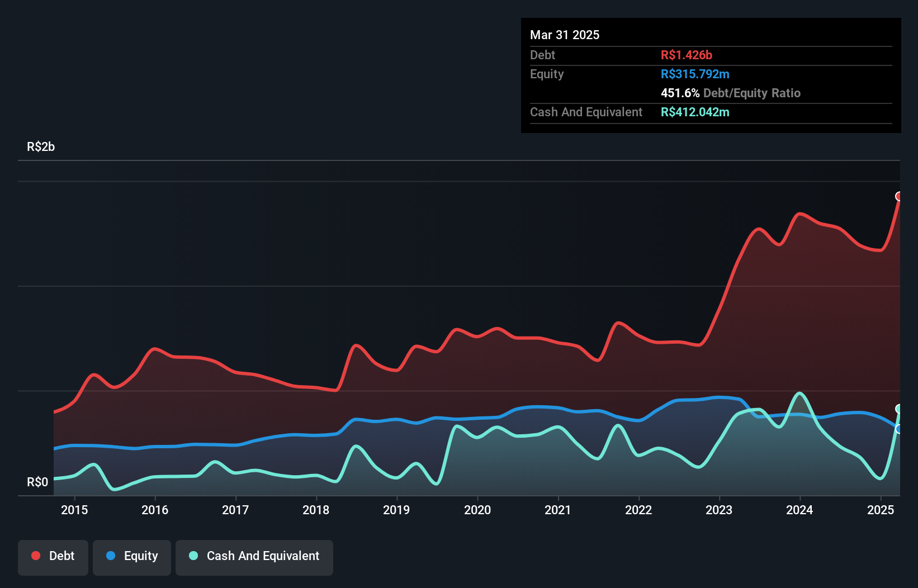Click the teal Cash endpoint marker
918x588 pixels.
(x=899, y=409)
